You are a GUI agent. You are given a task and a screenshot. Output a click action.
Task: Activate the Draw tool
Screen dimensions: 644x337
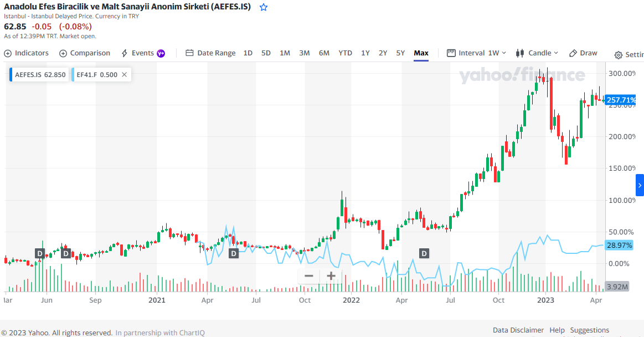point(583,53)
